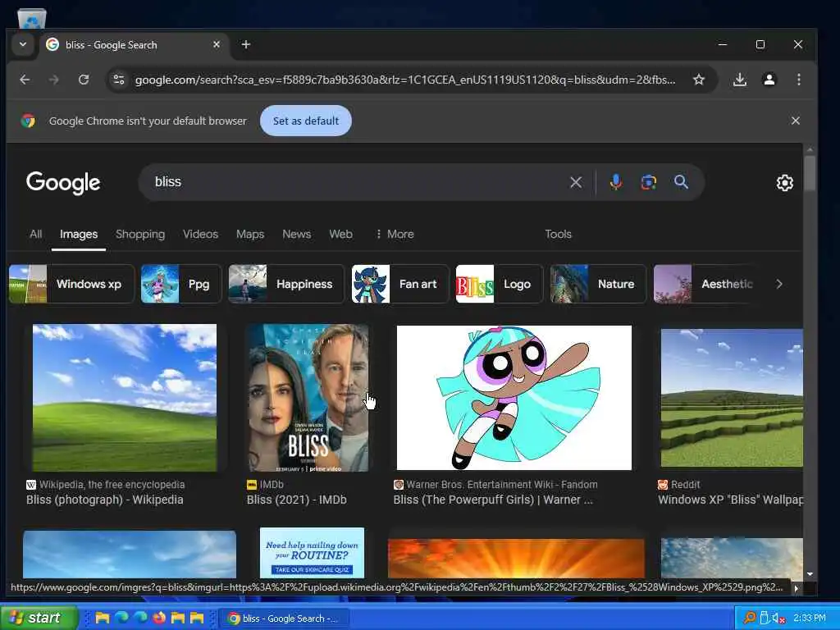Bookmark this page with the star icon
The width and height of the screenshot is (840, 630).
[699, 80]
